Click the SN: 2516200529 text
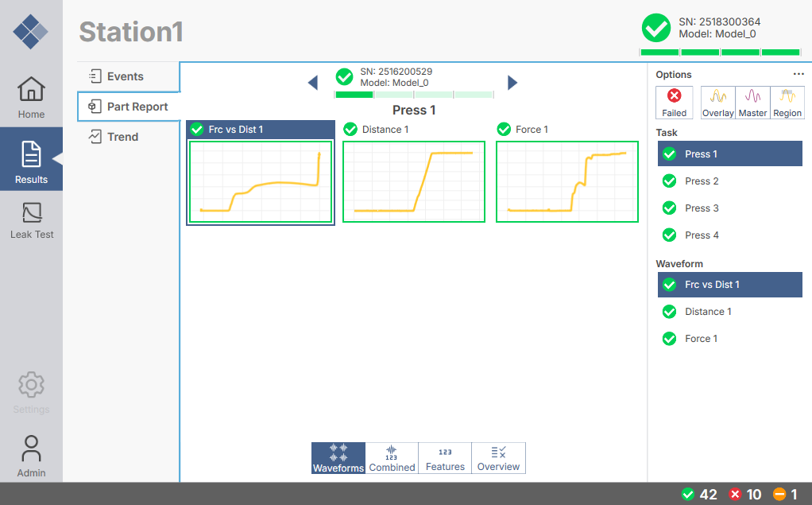 [396, 72]
